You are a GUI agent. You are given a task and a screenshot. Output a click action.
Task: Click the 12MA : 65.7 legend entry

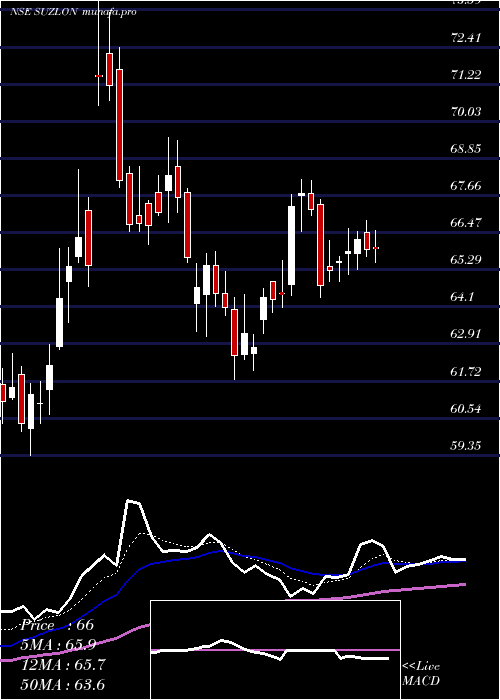(63, 665)
